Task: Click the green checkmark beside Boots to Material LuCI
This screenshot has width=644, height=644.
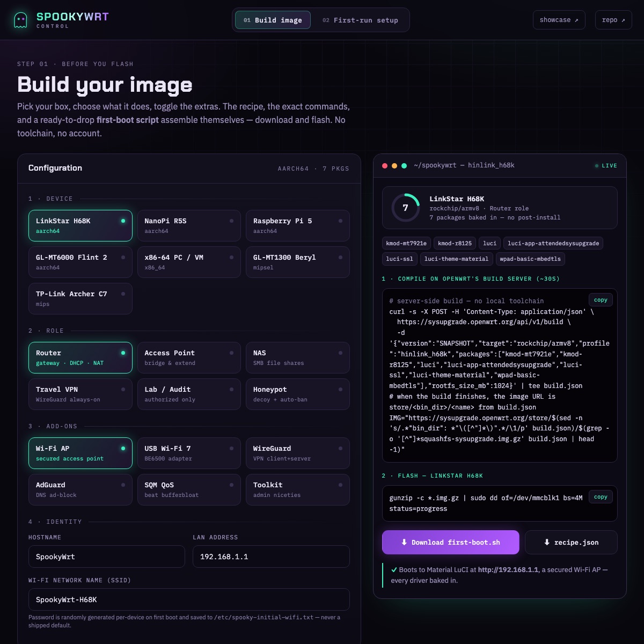Action: point(394,570)
